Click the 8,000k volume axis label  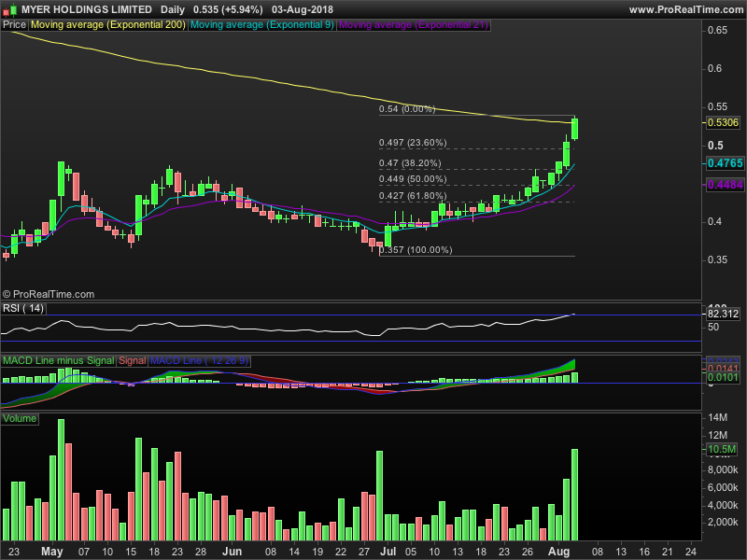click(x=723, y=470)
